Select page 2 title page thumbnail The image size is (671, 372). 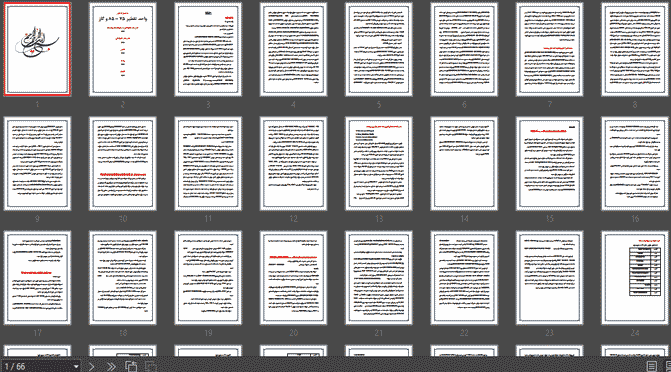tap(123, 49)
